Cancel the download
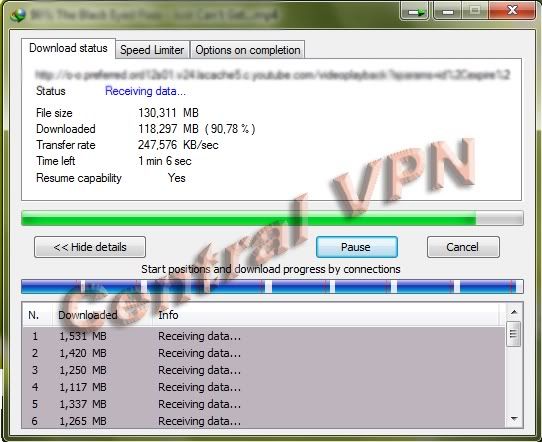The width and height of the screenshot is (542, 442). (463, 247)
